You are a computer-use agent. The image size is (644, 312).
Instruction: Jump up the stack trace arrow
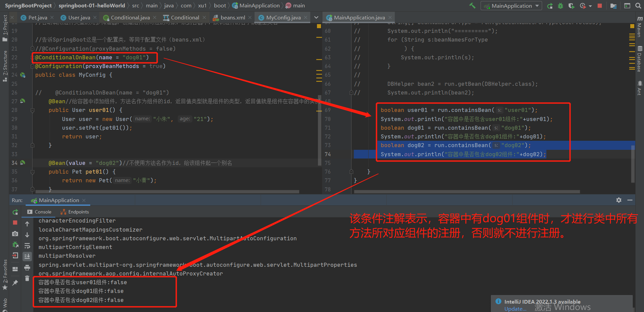27,224
